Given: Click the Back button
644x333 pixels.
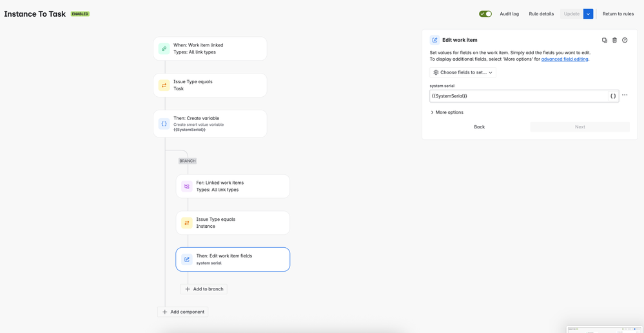Looking at the screenshot, I should tap(480, 126).
